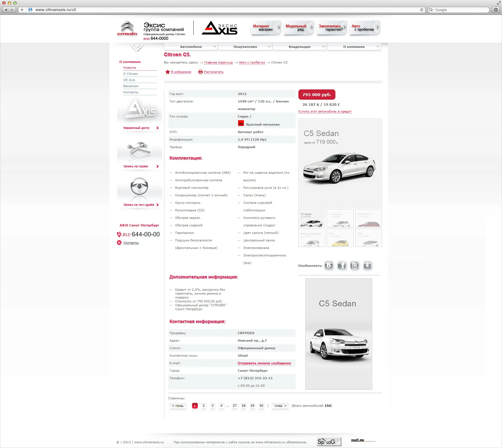The height and width of the screenshot is (448, 502).
Task: Expand the Покупателям dropdown menu
Action: (245, 47)
